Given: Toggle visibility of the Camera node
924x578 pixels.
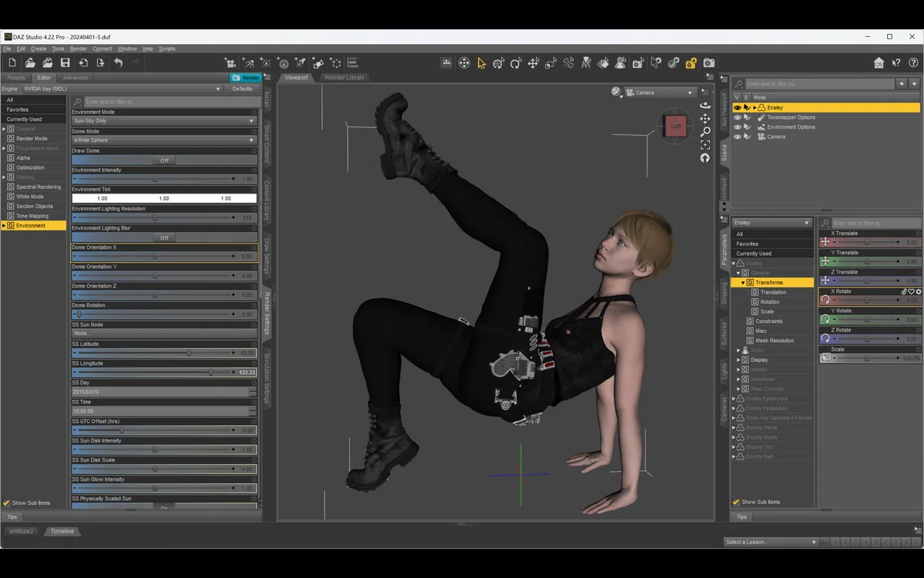Looking at the screenshot, I should (x=737, y=136).
